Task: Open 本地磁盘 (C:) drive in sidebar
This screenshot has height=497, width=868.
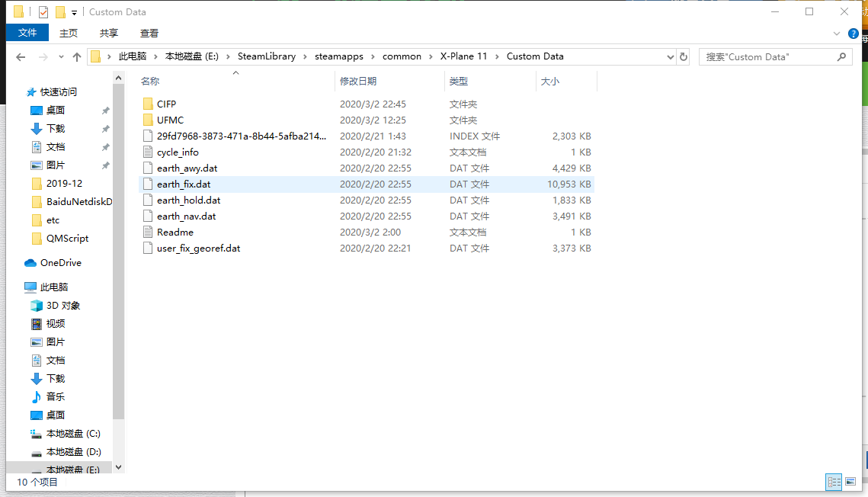Action: (x=73, y=434)
